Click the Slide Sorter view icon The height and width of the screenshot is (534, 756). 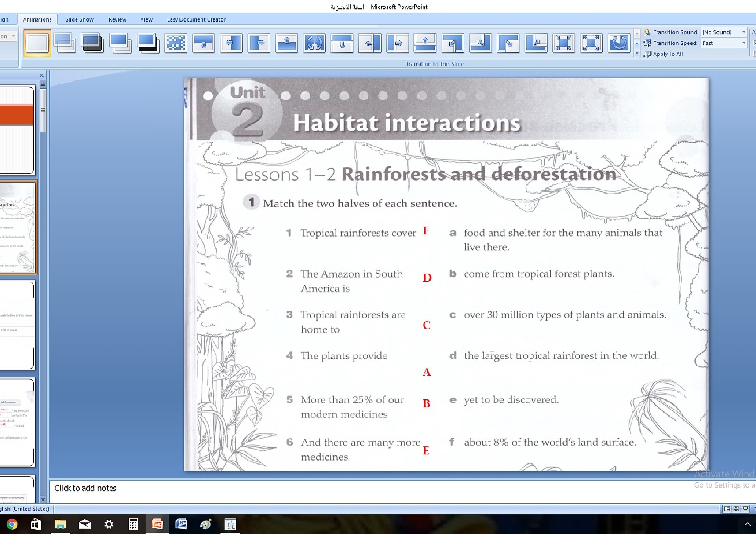[x=736, y=509]
